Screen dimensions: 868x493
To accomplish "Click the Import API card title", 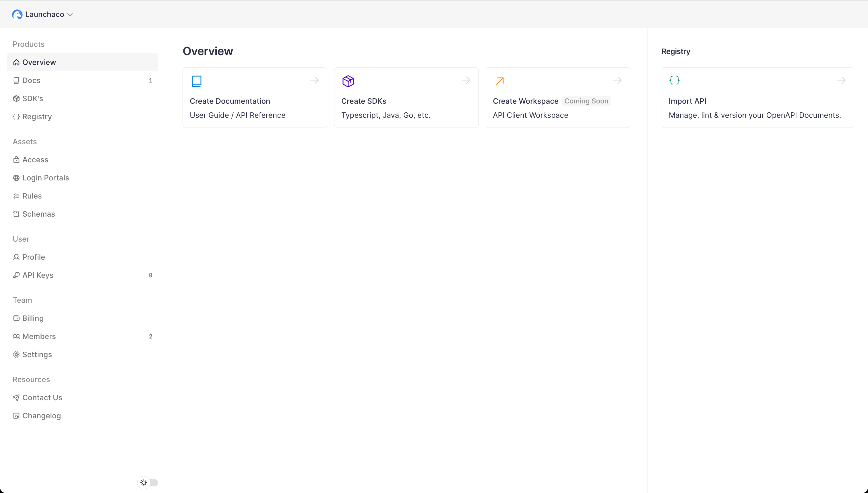I will click(687, 101).
